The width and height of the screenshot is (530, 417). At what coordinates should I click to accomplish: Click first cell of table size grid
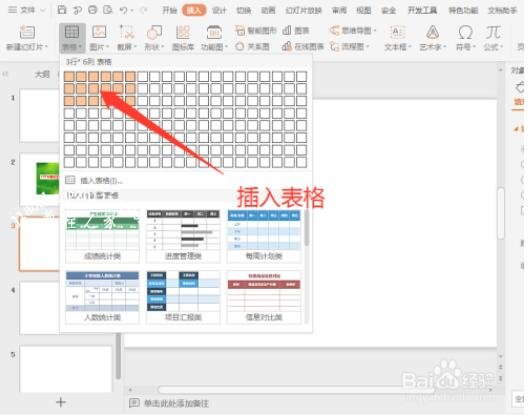pyautogui.click(x=69, y=76)
